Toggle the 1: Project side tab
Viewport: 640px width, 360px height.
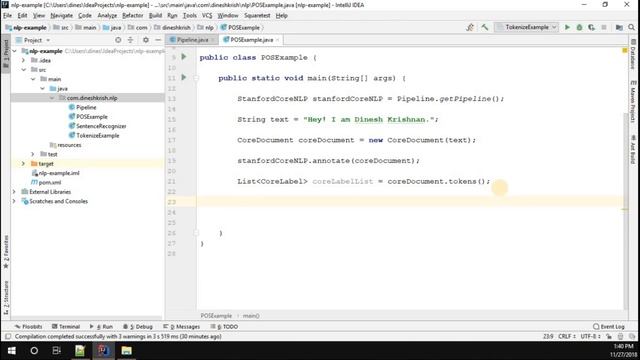coord(6,53)
